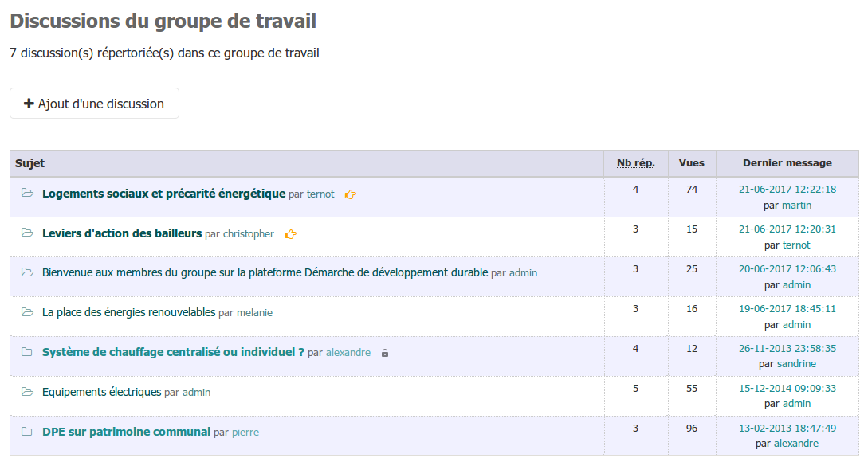View author alexandre in Système de chauffage row

coord(348,352)
